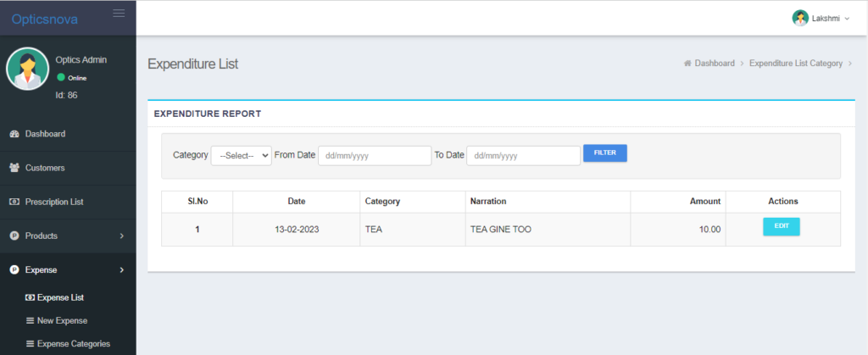The image size is (868, 355).
Task: Click the Optics Admin profile picture
Action: tap(27, 69)
